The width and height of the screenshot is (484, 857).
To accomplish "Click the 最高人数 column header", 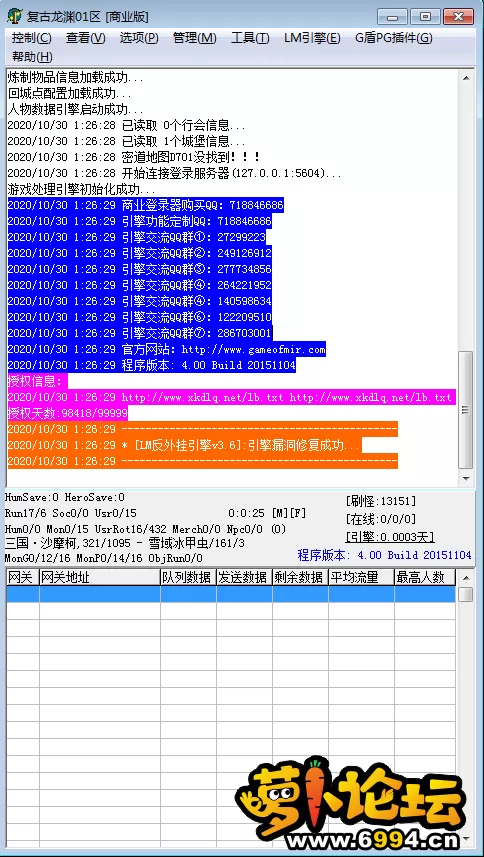I will pos(424,577).
